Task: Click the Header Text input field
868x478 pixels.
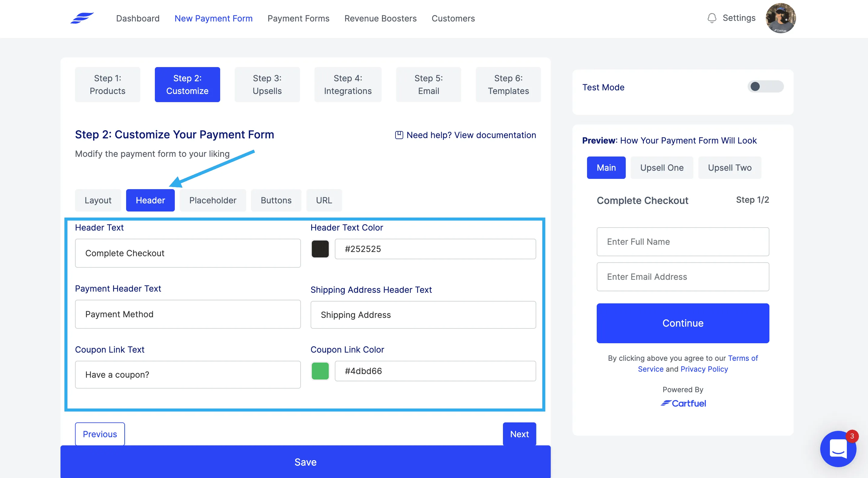Action: point(188,253)
